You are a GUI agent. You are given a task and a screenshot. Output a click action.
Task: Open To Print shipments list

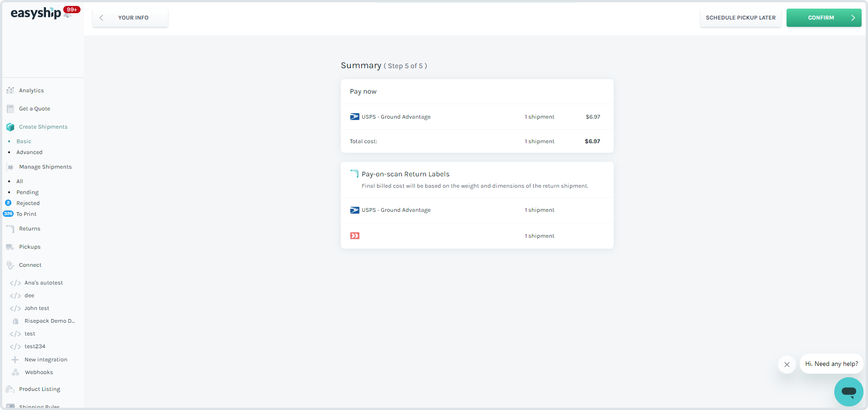(26, 214)
